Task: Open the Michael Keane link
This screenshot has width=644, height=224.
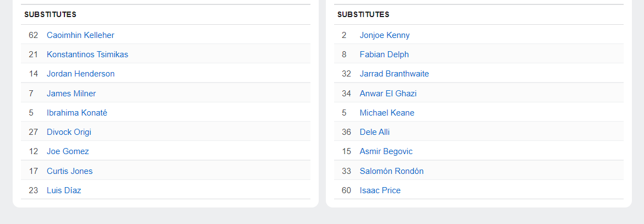Action: (387, 113)
